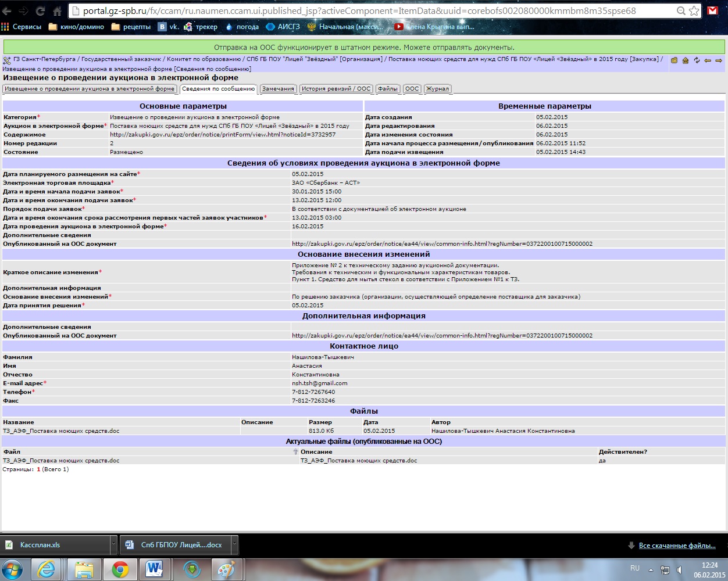Open the погода bookmark
This screenshot has height=581, width=728.
[242, 27]
